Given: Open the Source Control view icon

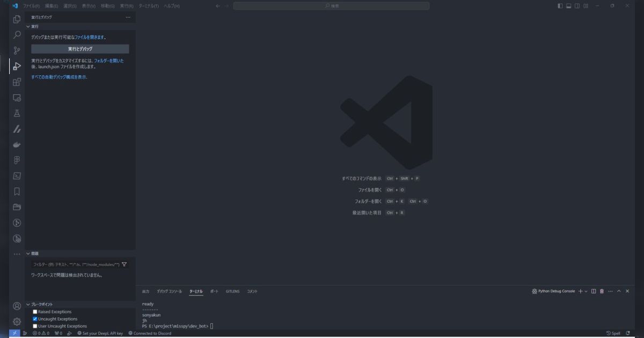Looking at the screenshot, I should pyautogui.click(x=17, y=50).
